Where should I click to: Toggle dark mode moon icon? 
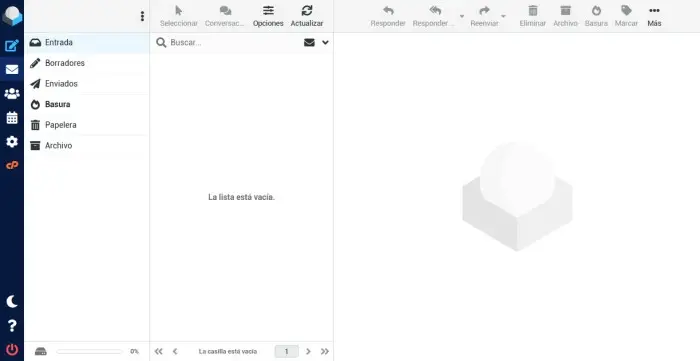click(x=12, y=302)
